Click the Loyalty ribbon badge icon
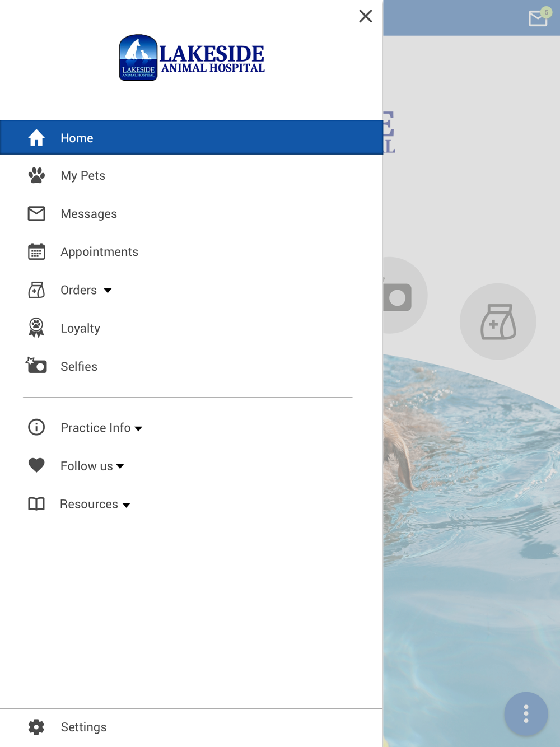The image size is (560, 747). point(36,328)
